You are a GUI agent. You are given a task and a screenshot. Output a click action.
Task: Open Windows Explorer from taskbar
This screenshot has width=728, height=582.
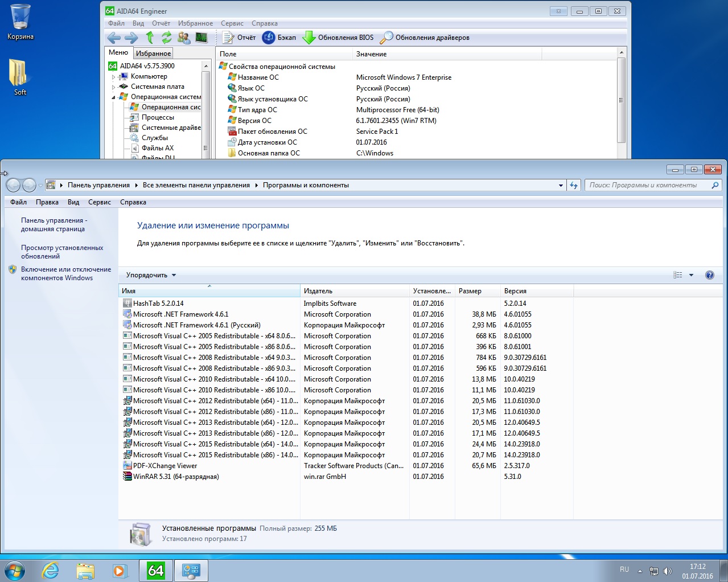[x=85, y=570]
